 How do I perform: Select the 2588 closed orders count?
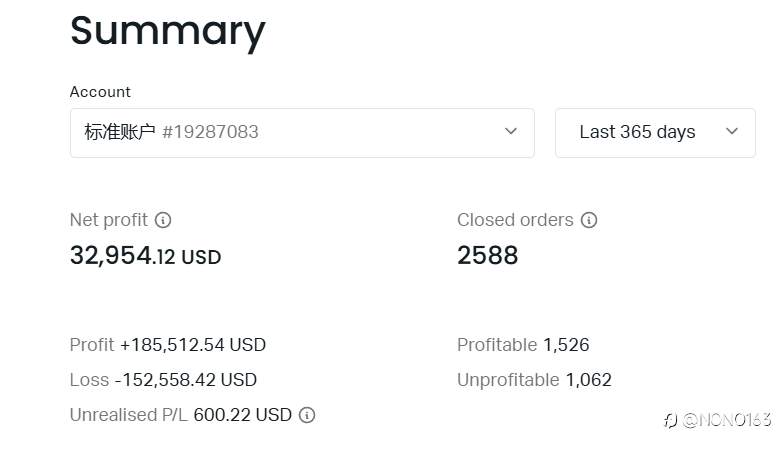(487, 256)
